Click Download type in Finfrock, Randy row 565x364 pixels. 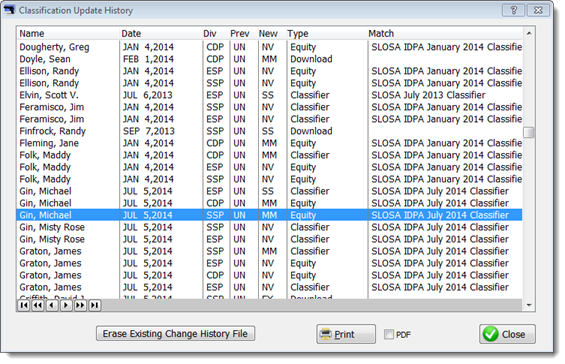coord(311,131)
